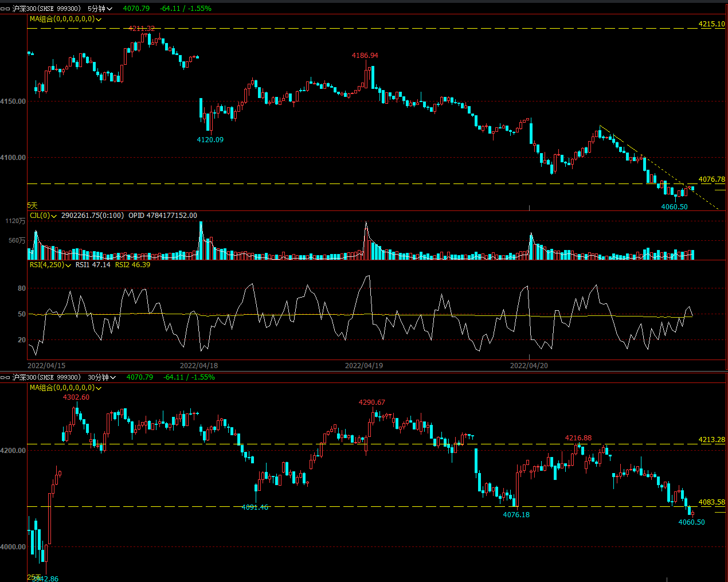Click date marker 2022/04/19

364,366
